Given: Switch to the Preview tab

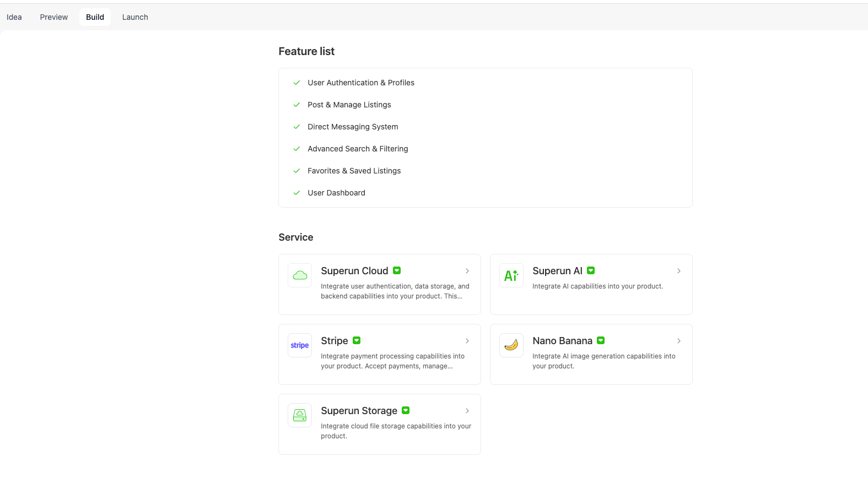Looking at the screenshot, I should pyautogui.click(x=54, y=17).
